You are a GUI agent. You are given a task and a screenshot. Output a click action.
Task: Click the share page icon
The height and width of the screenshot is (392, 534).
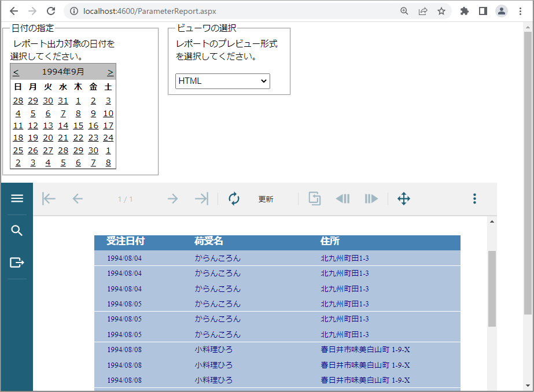tap(423, 11)
